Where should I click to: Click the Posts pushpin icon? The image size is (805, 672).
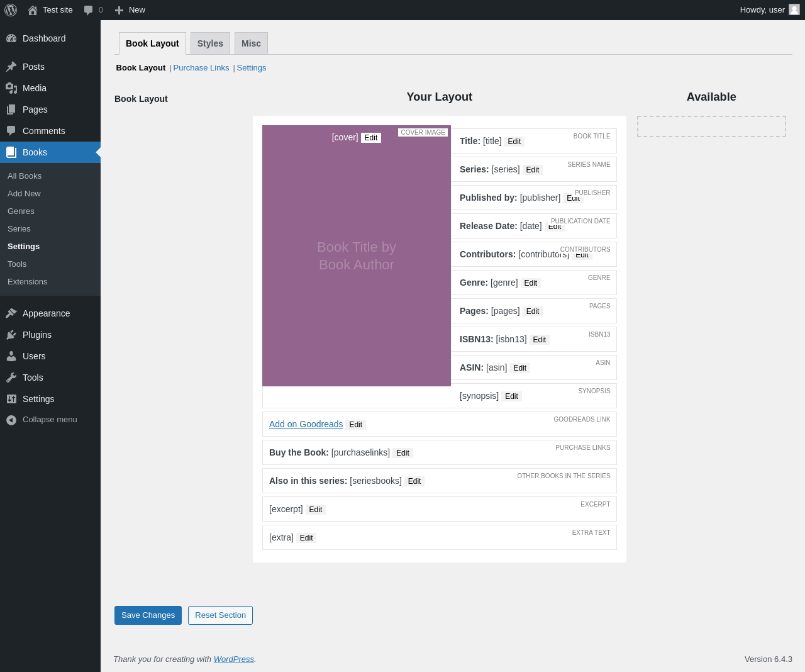(11, 67)
